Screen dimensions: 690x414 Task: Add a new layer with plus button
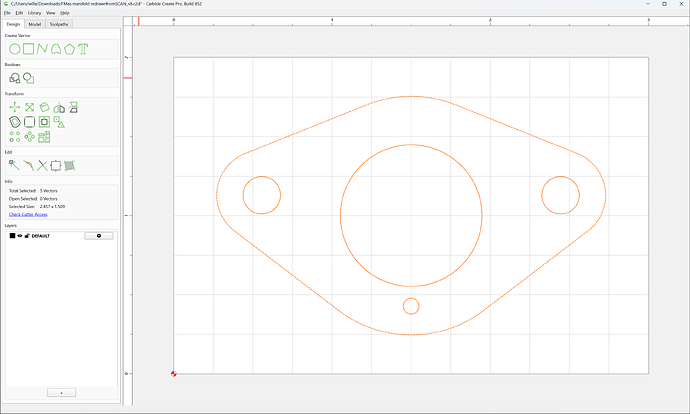[x=62, y=392]
